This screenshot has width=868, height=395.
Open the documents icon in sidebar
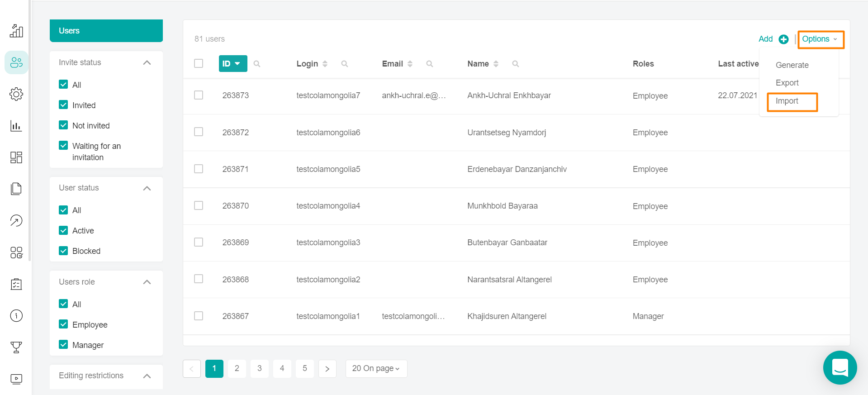(x=16, y=189)
